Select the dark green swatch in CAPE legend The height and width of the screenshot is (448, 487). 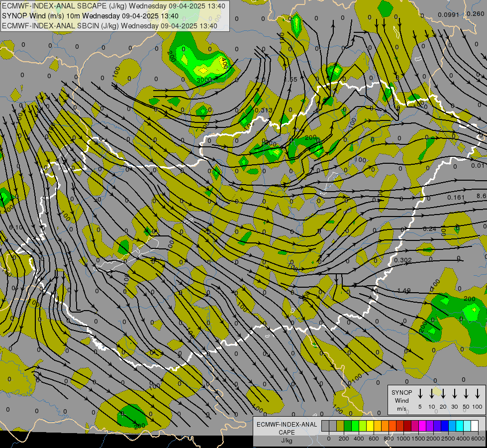click(x=348, y=426)
